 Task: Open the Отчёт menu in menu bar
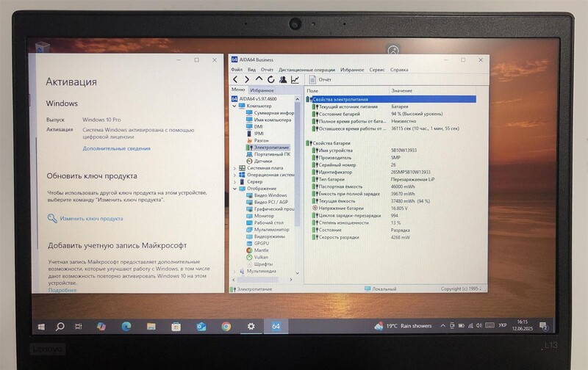click(x=267, y=70)
